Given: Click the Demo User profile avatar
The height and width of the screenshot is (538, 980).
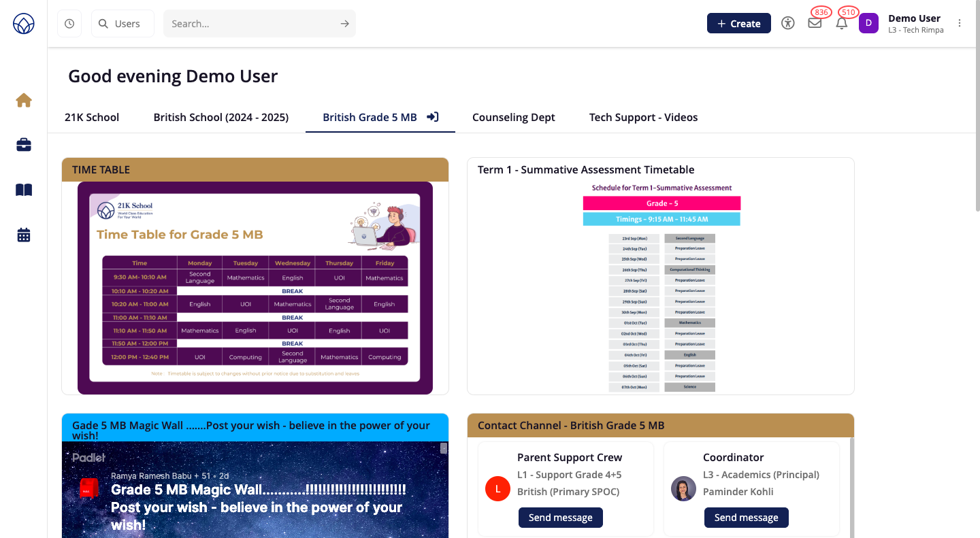Looking at the screenshot, I should click(x=868, y=24).
